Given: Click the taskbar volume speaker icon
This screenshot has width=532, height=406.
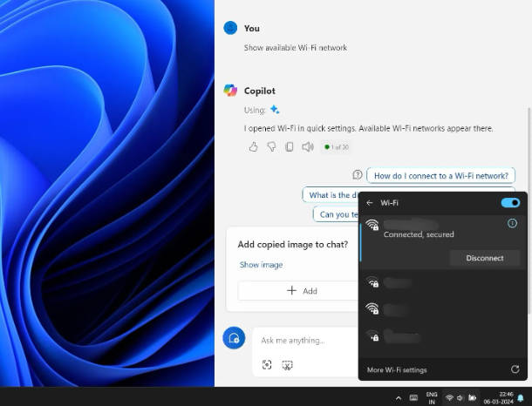Looking at the screenshot, I should pyautogui.click(x=460, y=398).
